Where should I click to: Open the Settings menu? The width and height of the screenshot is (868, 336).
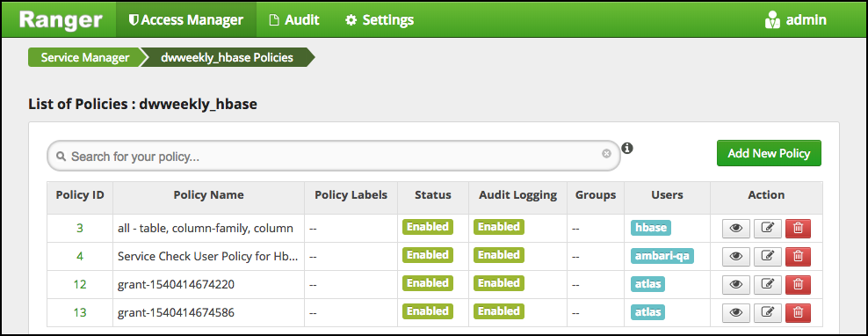pyautogui.click(x=380, y=20)
